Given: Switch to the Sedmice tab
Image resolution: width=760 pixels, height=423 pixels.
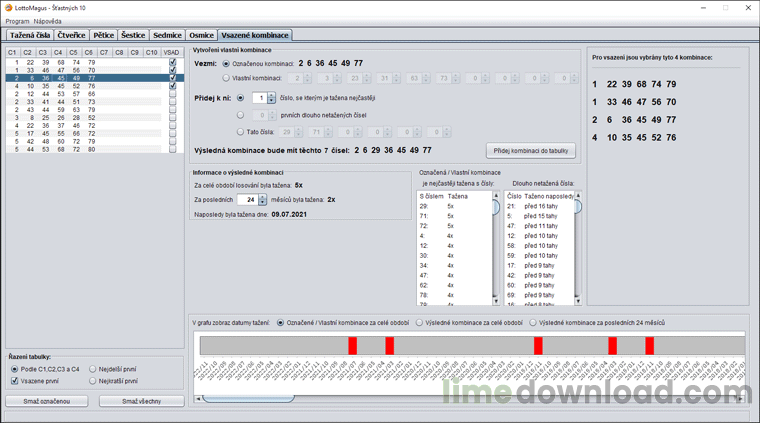Looking at the screenshot, I should pos(167,35).
